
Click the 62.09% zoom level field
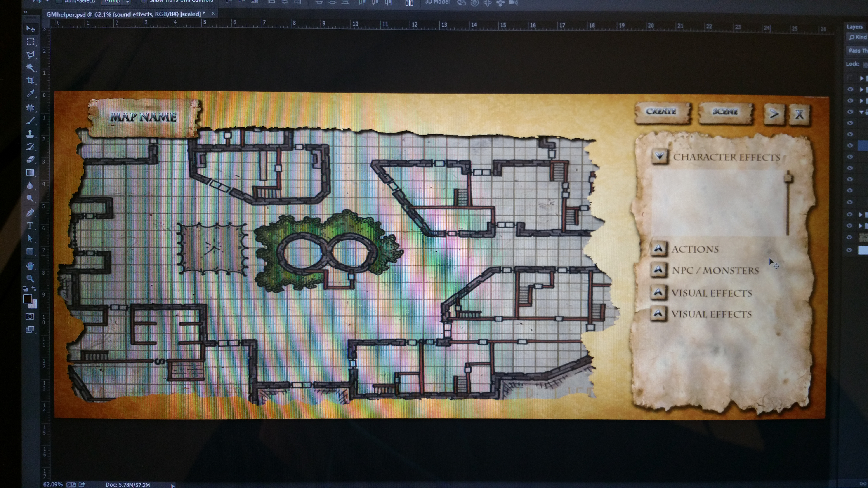tap(53, 484)
